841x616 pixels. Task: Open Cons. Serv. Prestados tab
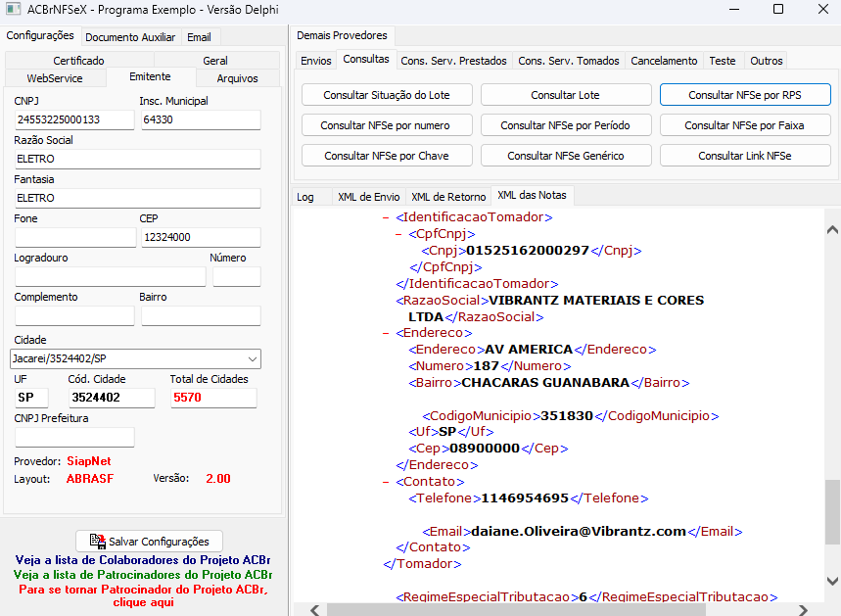[x=453, y=61]
